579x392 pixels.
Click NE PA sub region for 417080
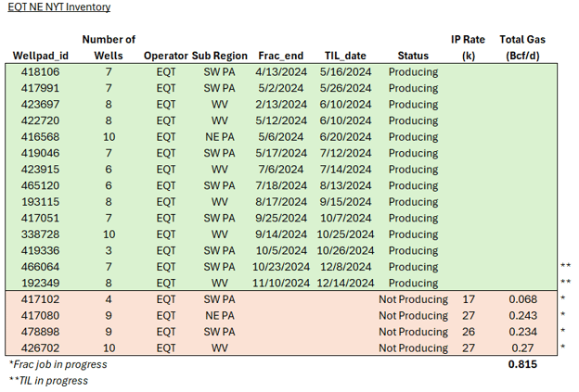220,315
